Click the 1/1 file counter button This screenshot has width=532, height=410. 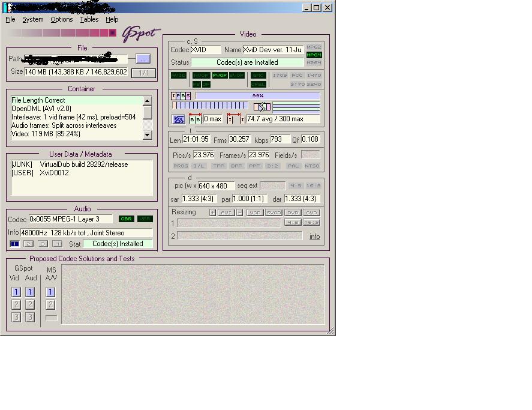(143, 73)
